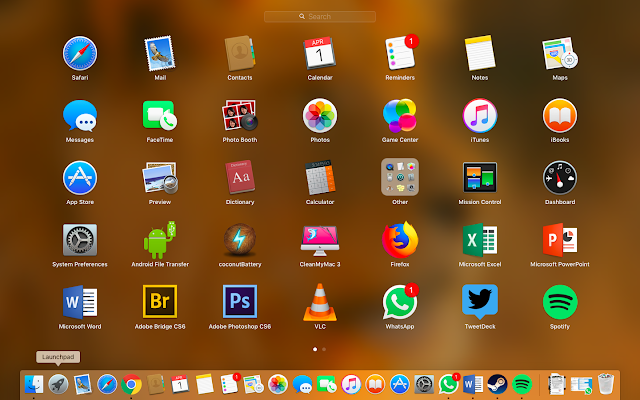The image size is (640, 400).
Task: Launch Steam from the Dock
Action: [x=498, y=384]
